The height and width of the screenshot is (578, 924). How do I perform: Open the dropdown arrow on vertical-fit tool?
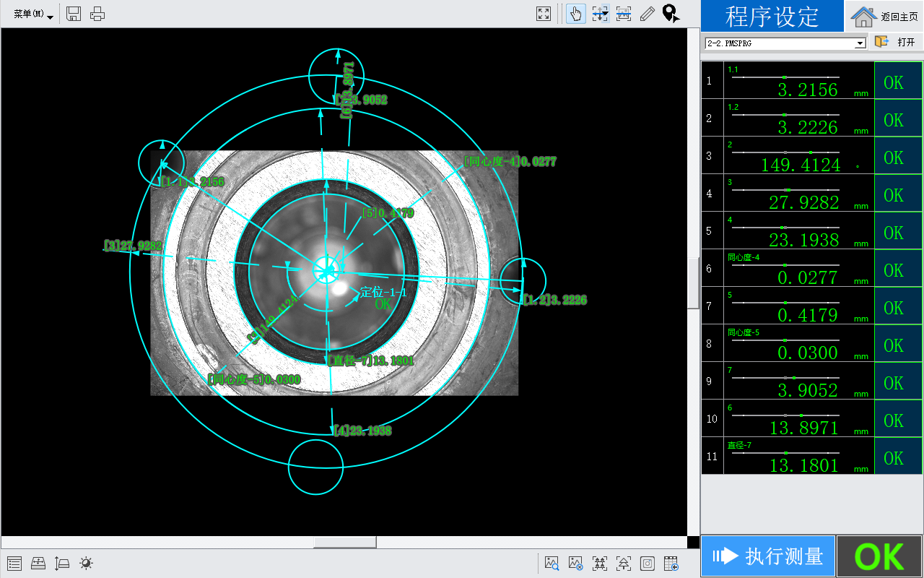[x=605, y=14]
